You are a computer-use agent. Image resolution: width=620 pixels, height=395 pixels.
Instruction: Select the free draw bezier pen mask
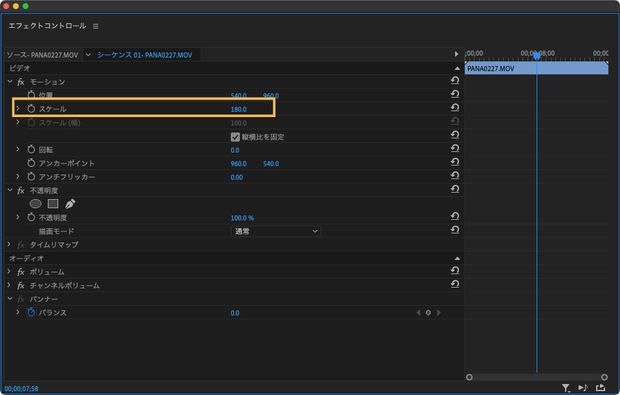tap(70, 204)
